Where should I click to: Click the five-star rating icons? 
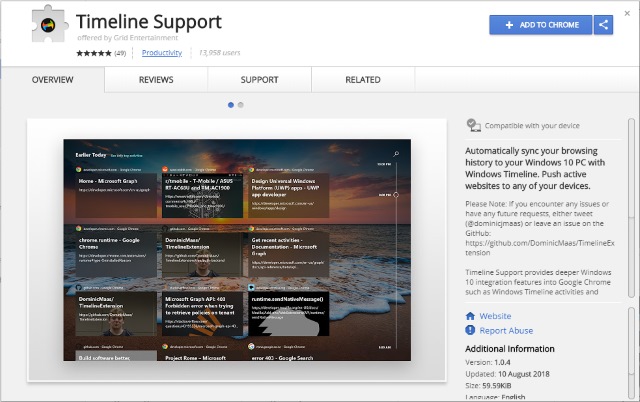[92, 53]
